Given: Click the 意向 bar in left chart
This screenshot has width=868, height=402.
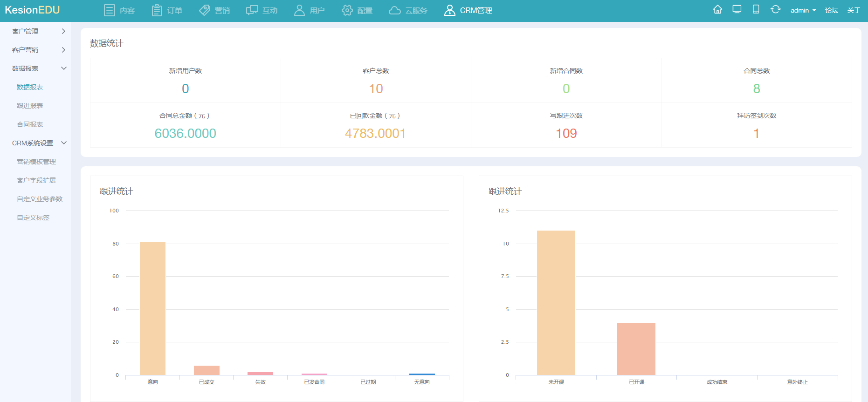Looking at the screenshot, I should click(x=152, y=308).
